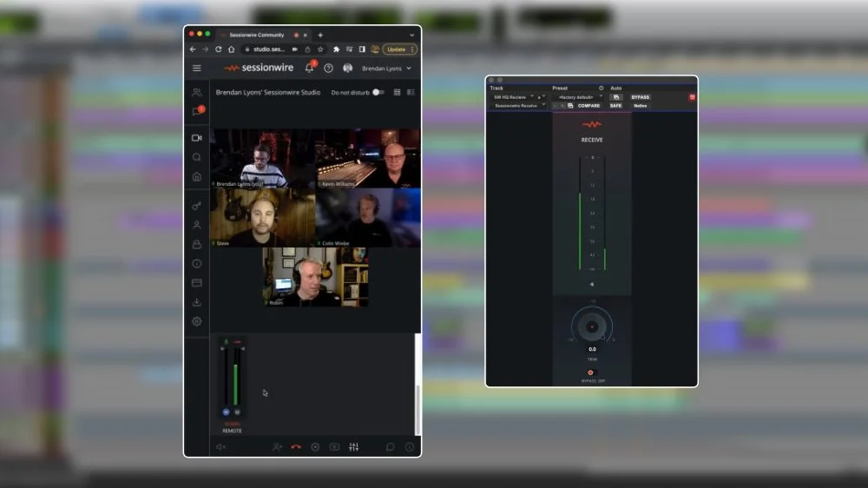Open the mixer sliders icon

(354, 447)
